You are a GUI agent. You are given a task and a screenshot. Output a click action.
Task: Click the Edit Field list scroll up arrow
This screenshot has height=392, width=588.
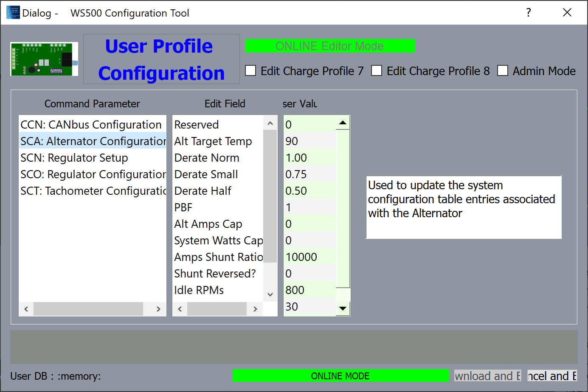coord(270,123)
